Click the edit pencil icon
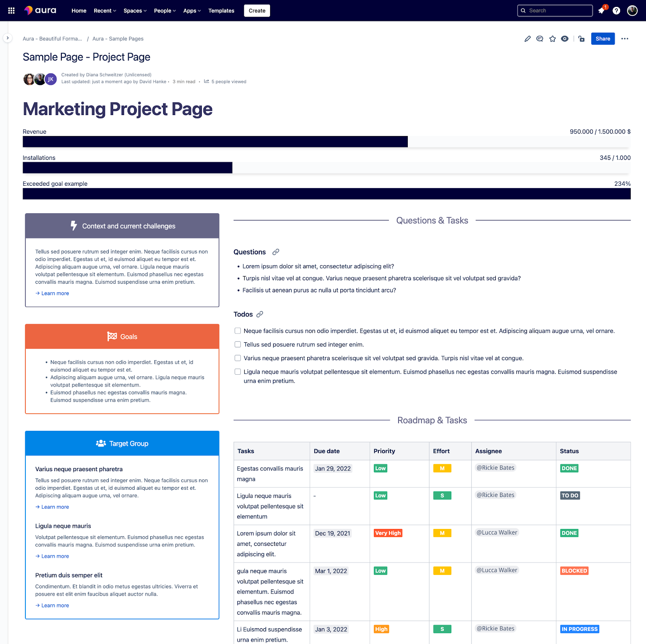646x644 pixels. tap(527, 39)
